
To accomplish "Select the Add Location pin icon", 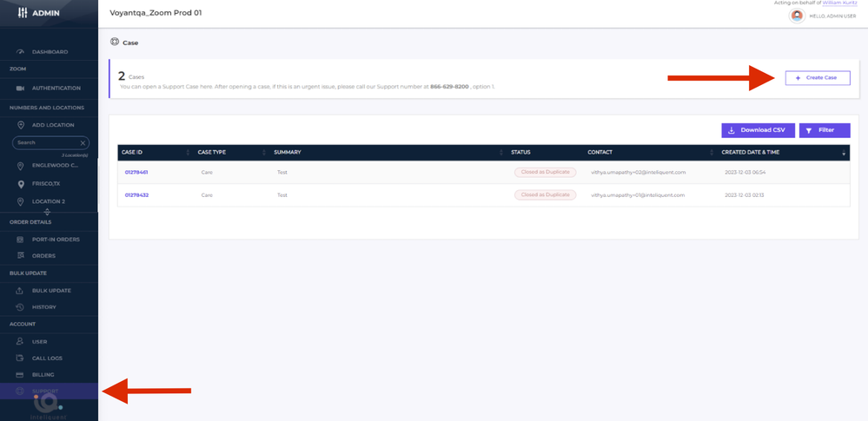I will (20, 125).
